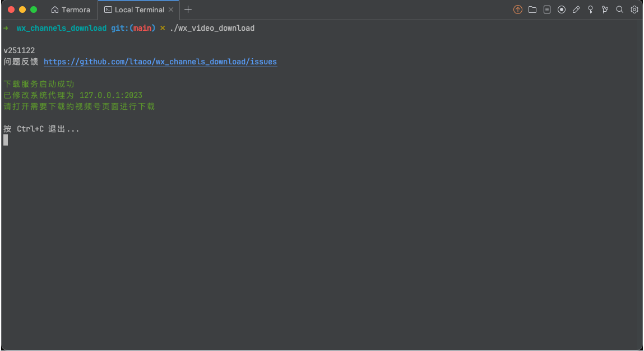The width and height of the screenshot is (644, 351).
Task: Click the red close window button
Action: click(x=11, y=10)
